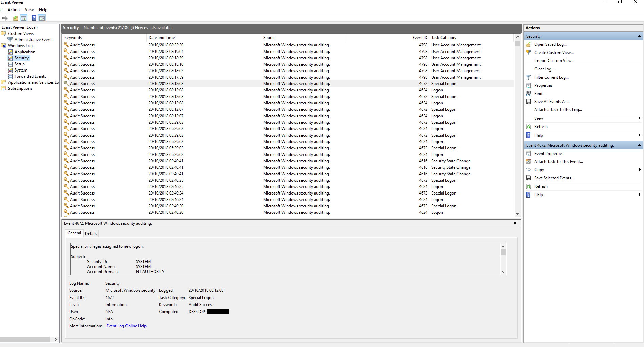The height and width of the screenshot is (347, 644).
Task: Open the View menu
Action: tap(29, 10)
